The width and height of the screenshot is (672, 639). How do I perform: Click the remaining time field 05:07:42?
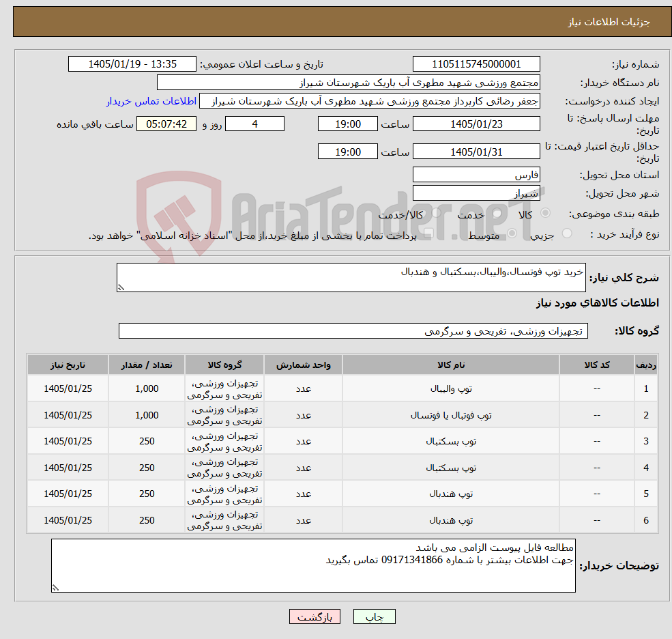coord(166,124)
